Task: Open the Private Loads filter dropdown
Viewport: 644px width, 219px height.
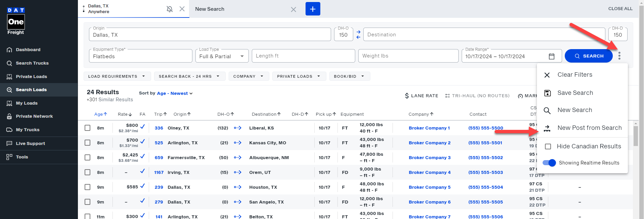Action: pyautogui.click(x=299, y=76)
